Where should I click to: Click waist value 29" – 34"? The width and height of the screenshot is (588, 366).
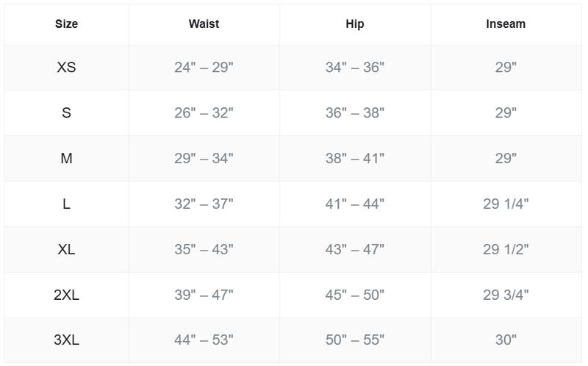click(x=204, y=159)
